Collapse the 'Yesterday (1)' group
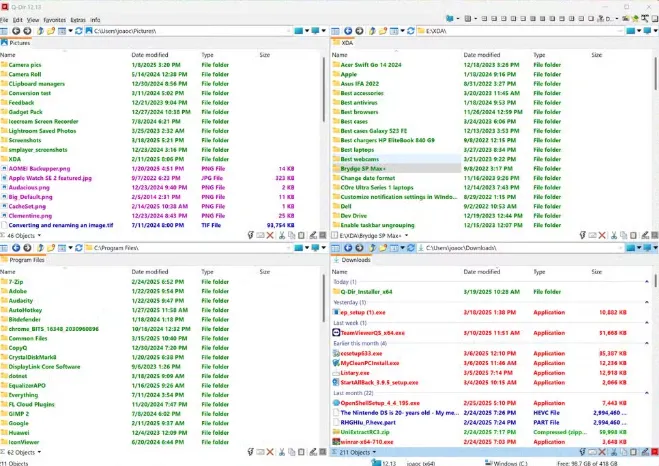Screen dimensions: 659x466 coord(647,302)
